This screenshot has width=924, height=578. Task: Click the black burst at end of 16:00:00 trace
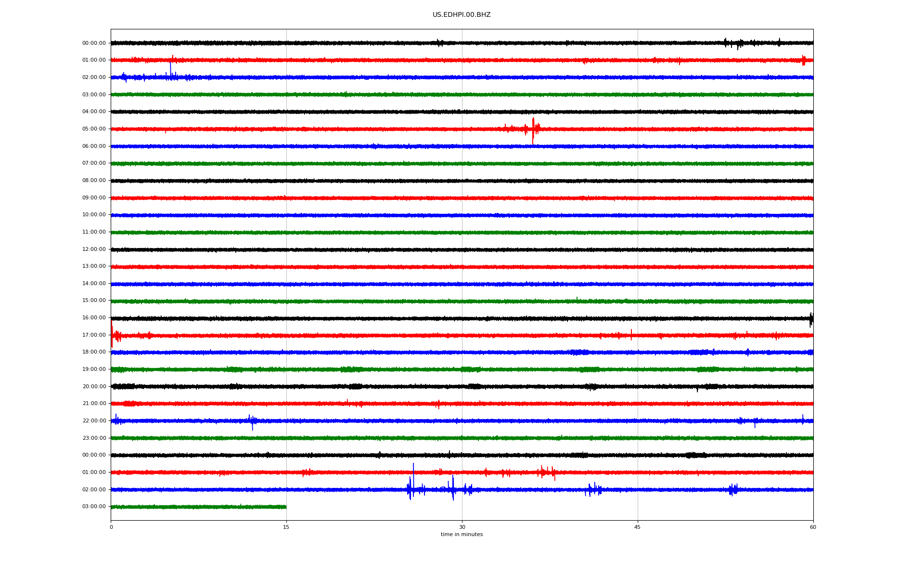[x=811, y=319]
